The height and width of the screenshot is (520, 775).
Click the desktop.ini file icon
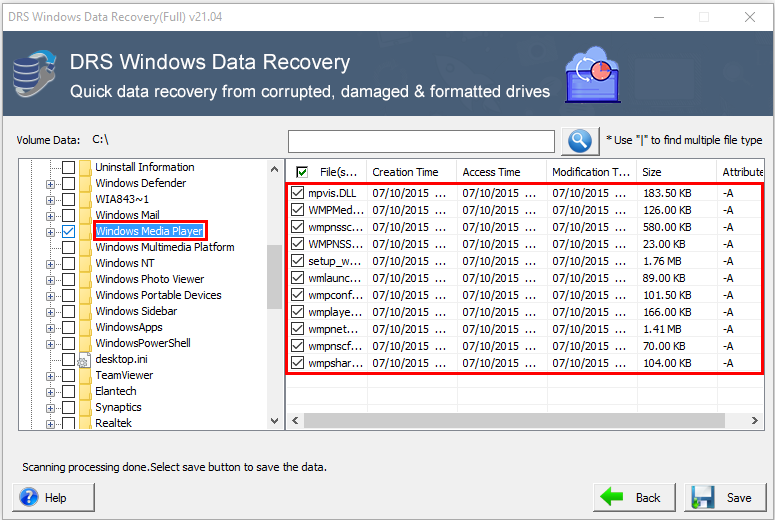point(84,360)
